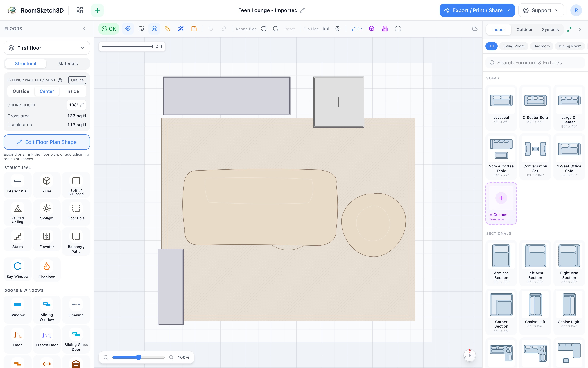
Task: Select the measuring tape tool
Action: [167, 29]
